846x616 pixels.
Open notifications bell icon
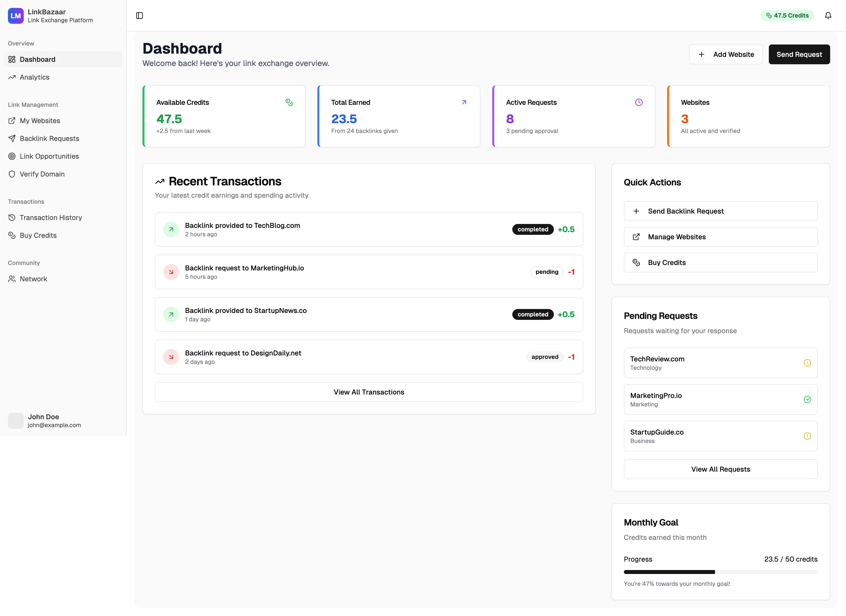[x=828, y=16]
